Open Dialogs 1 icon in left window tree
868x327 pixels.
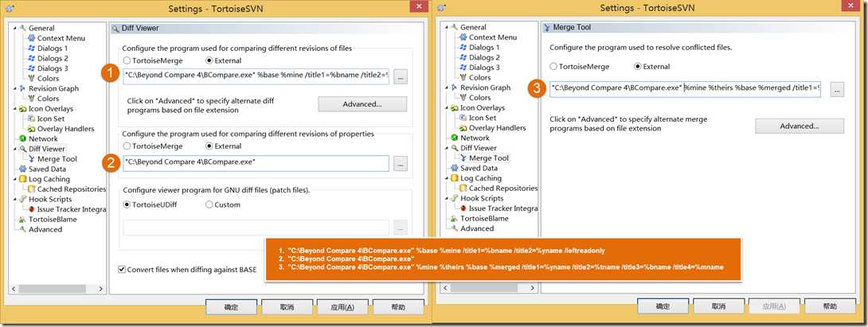[32, 49]
